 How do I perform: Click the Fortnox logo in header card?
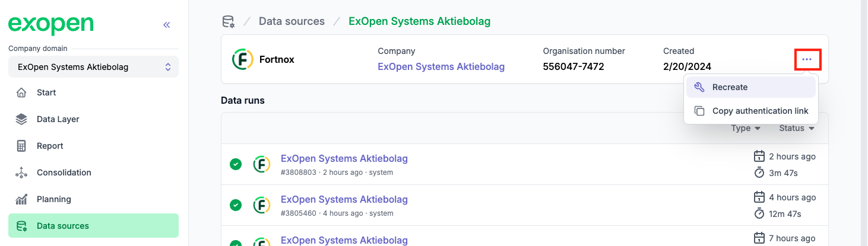click(x=242, y=59)
